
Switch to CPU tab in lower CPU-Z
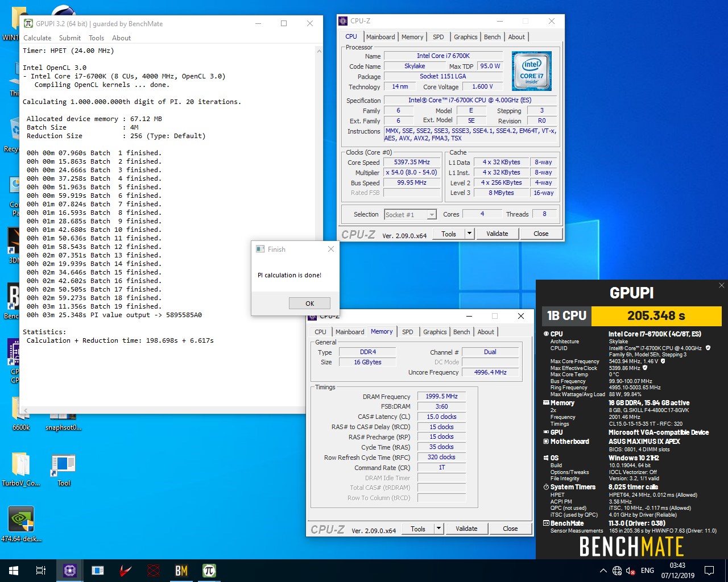pos(321,332)
